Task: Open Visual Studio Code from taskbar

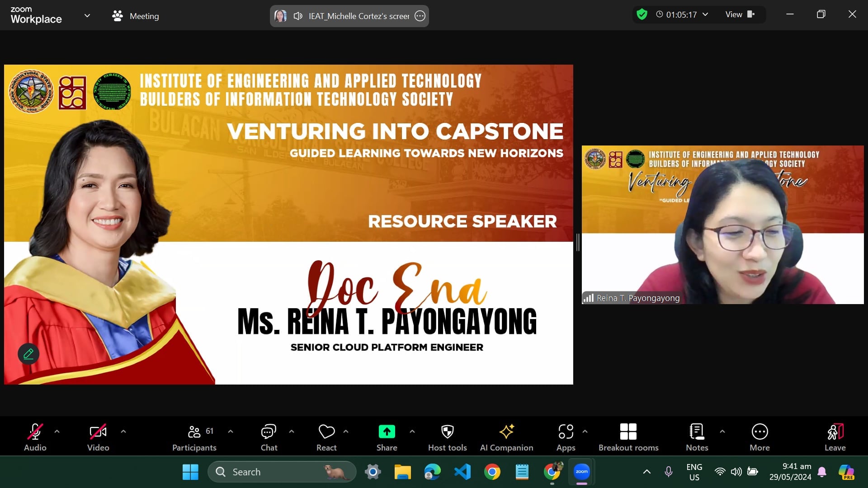Action: click(x=462, y=472)
